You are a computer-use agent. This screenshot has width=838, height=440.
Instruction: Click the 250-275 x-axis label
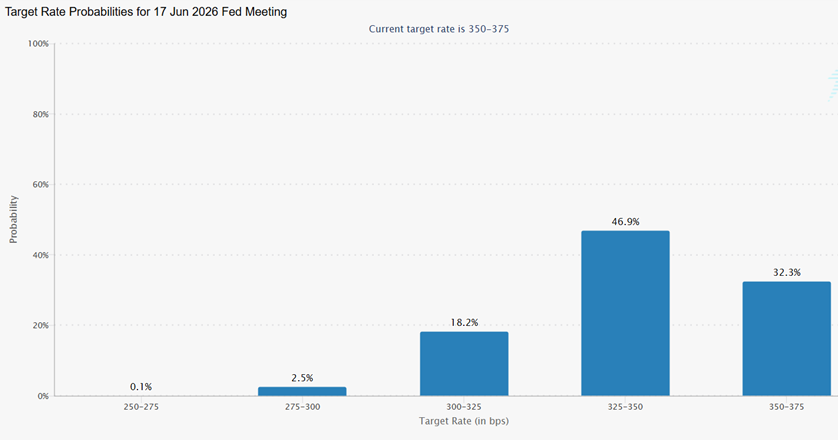(x=141, y=409)
